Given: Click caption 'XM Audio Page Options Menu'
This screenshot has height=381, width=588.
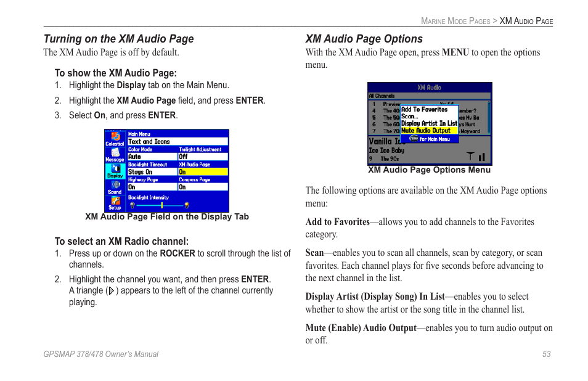Looking at the screenshot, I should pyautogui.click(x=430, y=170).
